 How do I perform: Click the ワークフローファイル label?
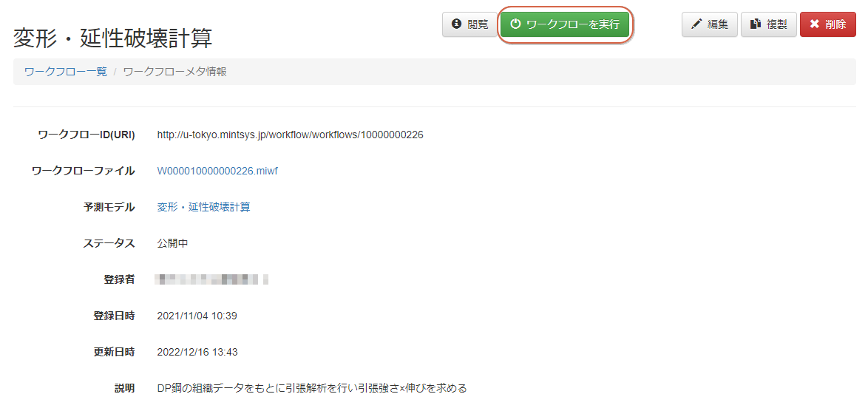(83, 171)
